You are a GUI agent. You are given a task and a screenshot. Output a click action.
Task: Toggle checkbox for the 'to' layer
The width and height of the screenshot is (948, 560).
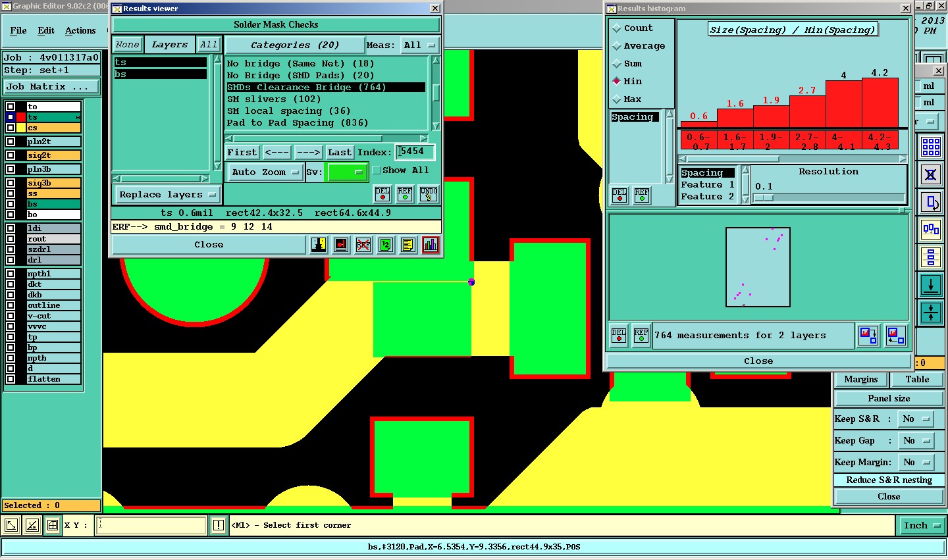[x=11, y=107]
